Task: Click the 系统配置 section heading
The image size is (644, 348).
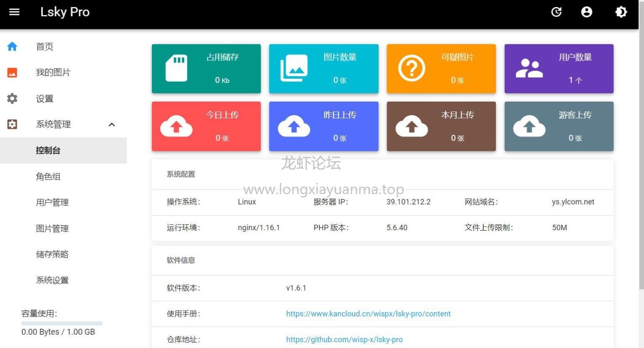Action: tap(181, 174)
